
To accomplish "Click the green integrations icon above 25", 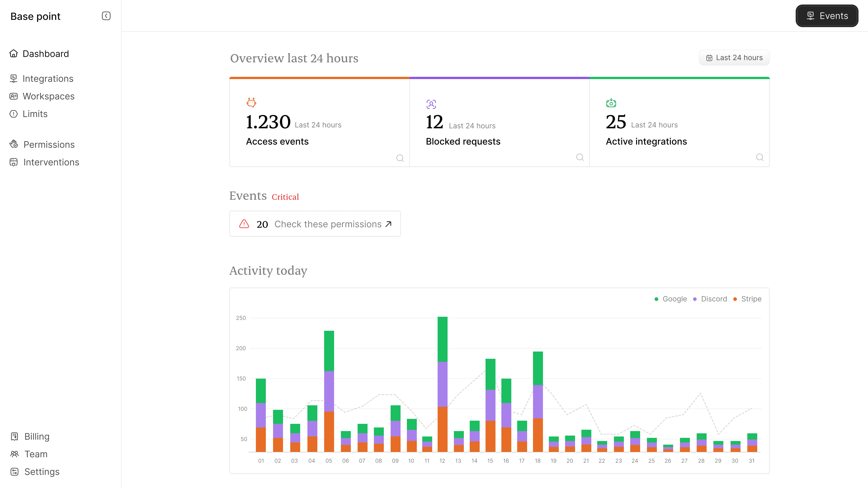I will (611, 103).
